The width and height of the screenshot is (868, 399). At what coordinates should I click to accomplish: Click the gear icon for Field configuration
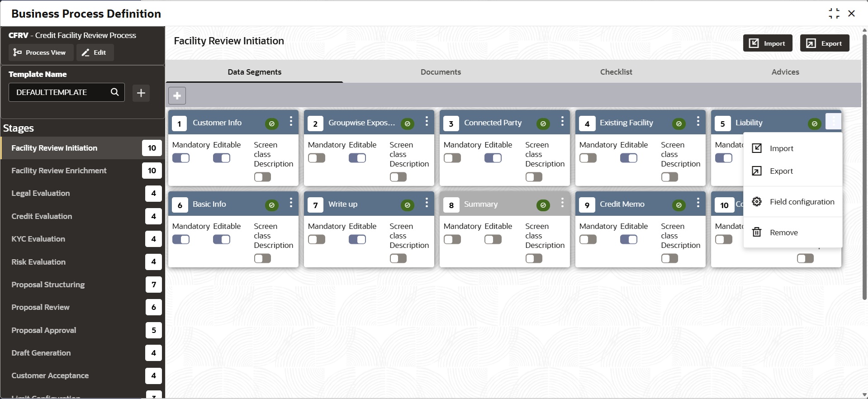(x=757, y=202)
